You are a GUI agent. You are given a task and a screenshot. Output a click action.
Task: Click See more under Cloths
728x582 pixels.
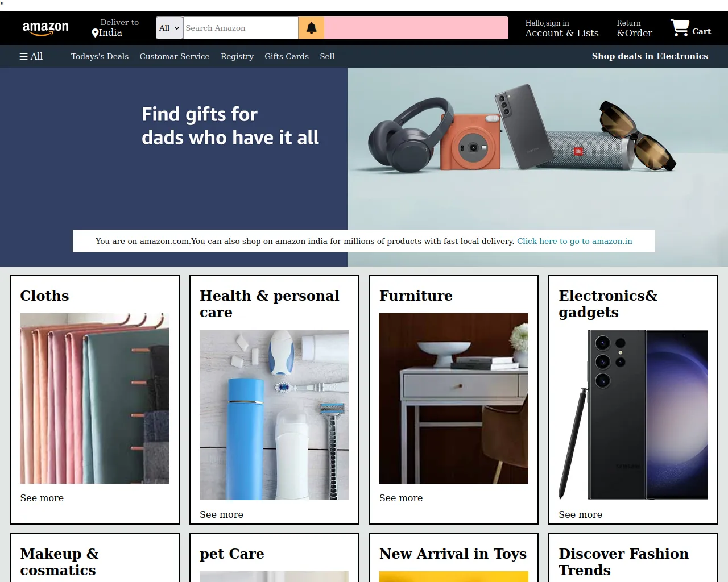(42, 498)
